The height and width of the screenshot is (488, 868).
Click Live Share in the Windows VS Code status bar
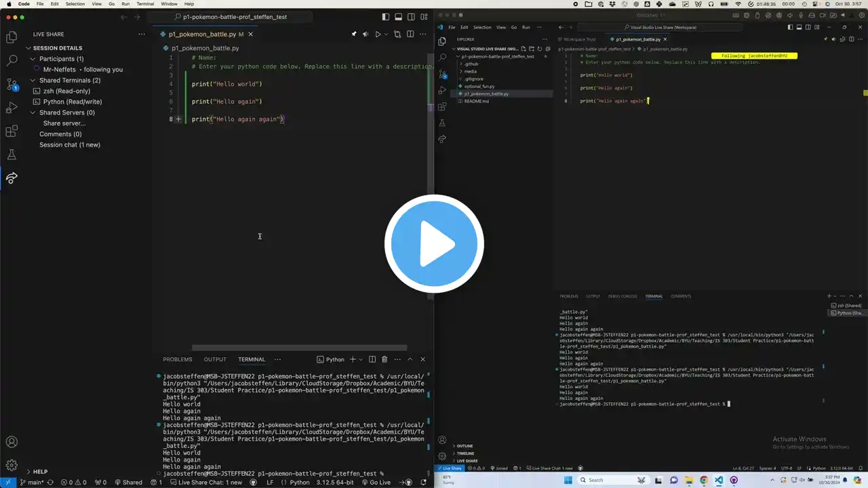(x=449, y=468)
